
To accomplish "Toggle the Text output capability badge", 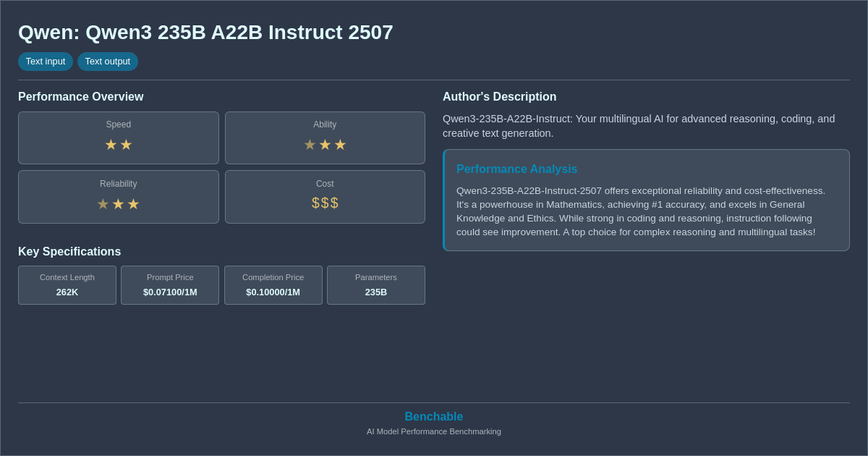I will [x=108, y=62].
